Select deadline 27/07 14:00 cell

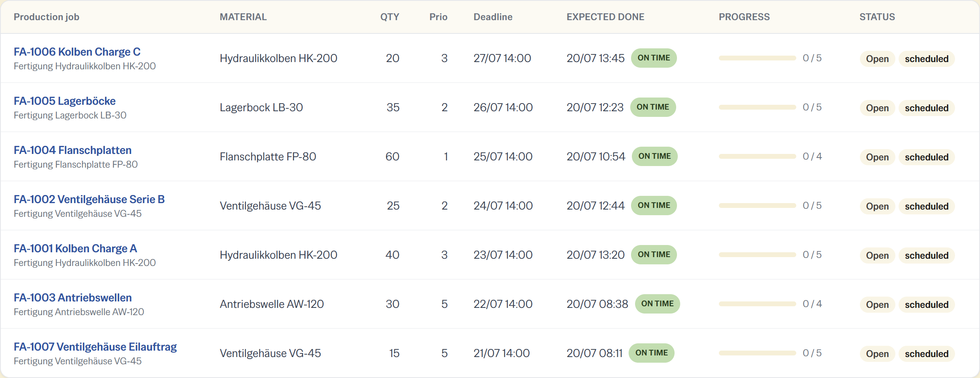point(502,58)
